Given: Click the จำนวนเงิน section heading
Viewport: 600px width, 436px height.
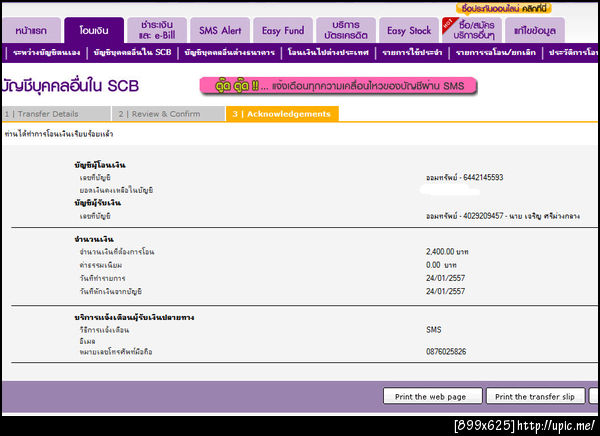Looking at the screenshot, I should (x=94, y=239).
